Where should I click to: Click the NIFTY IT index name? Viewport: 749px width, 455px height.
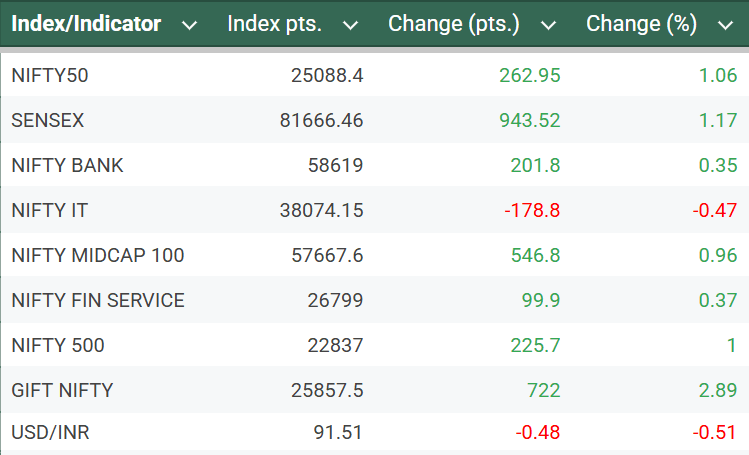[x=51, y=210]
